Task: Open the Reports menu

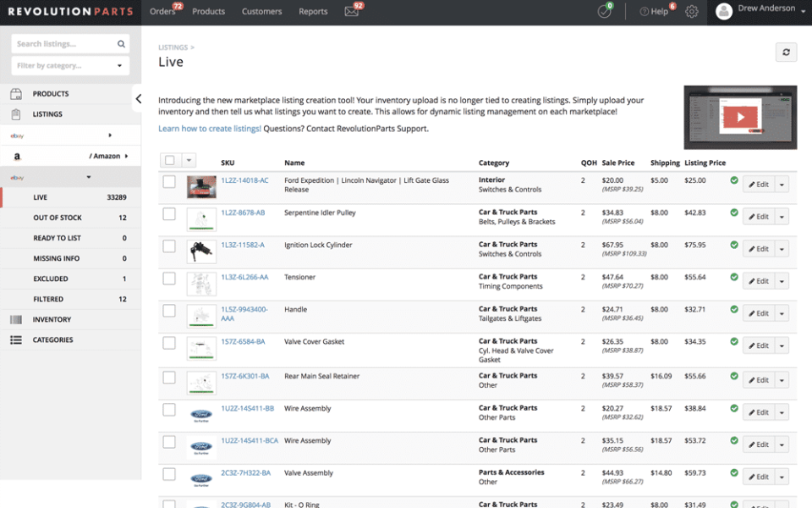Action: [313, 12]
